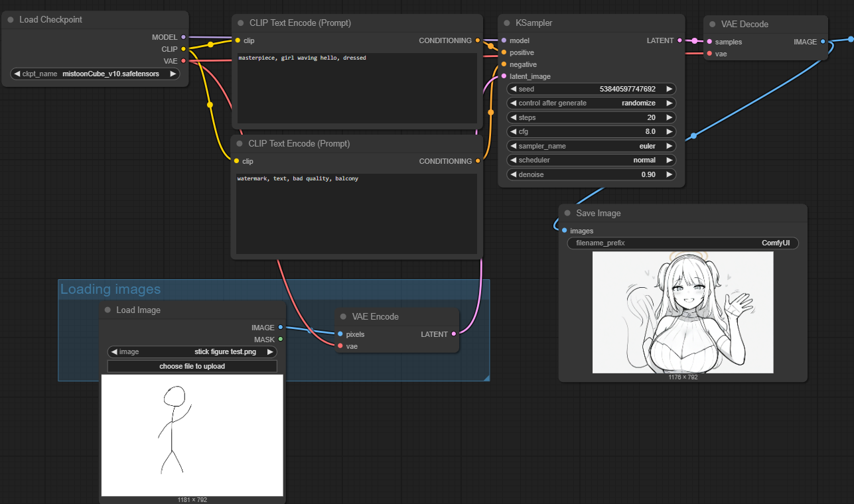Click the vae input port on VAE Encode
The image size is (854, 504).
340,346
